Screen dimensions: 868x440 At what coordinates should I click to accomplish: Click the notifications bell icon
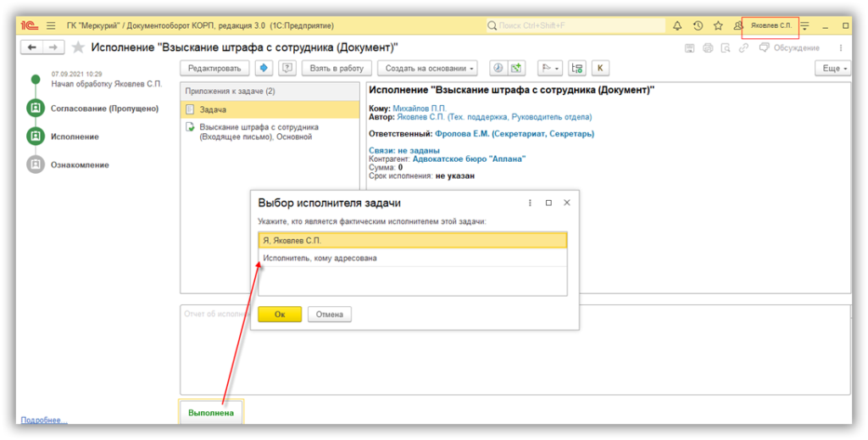point(677,26)
